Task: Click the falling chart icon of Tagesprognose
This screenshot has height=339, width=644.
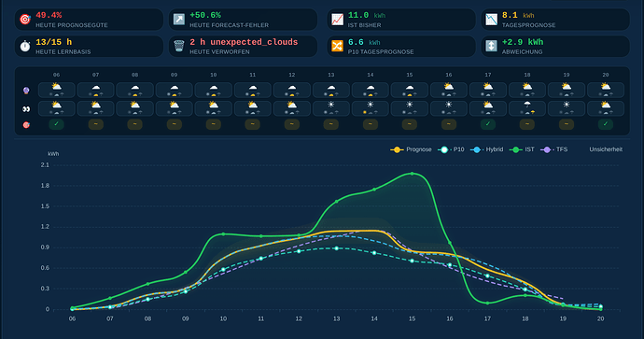Action: click(x=491, y=20)
